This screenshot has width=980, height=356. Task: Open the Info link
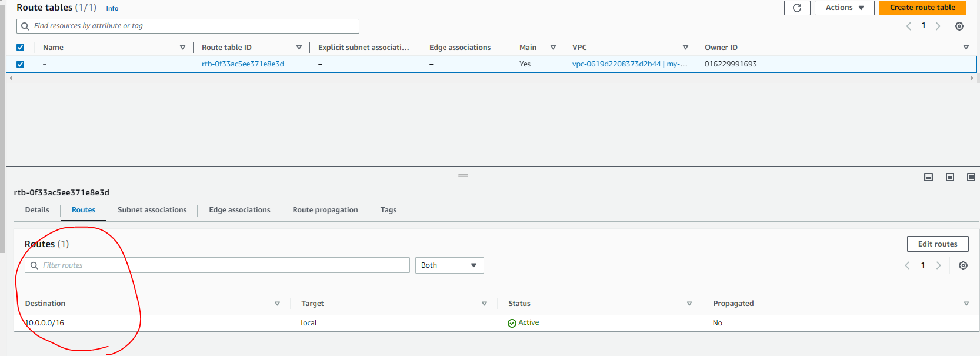[x=112, y=8]
